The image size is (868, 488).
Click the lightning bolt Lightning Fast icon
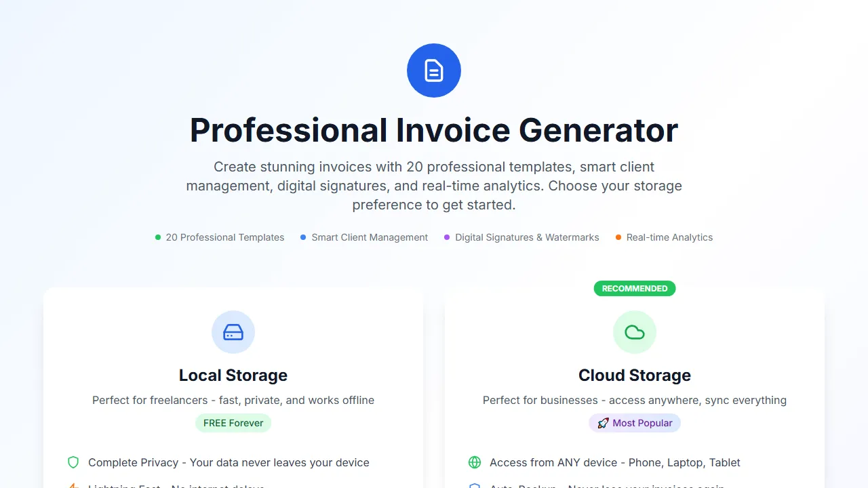click(73, 485)
